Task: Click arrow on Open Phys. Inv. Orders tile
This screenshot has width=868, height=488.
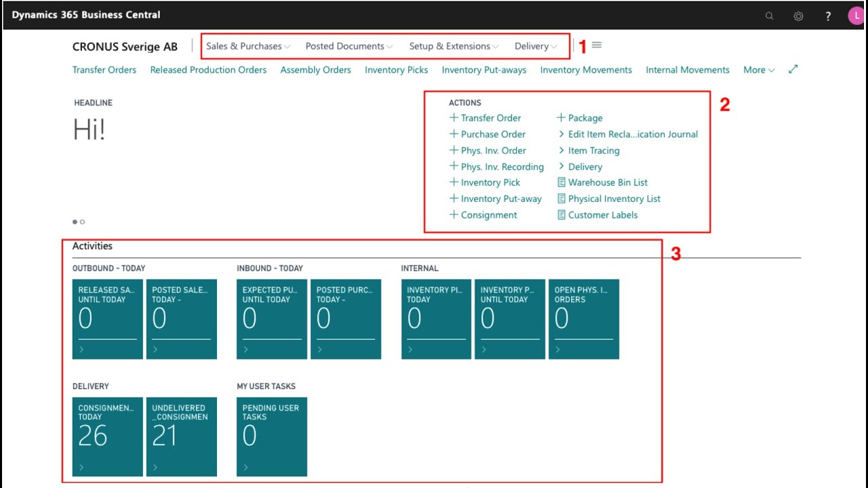Action: tap(557, 350)
